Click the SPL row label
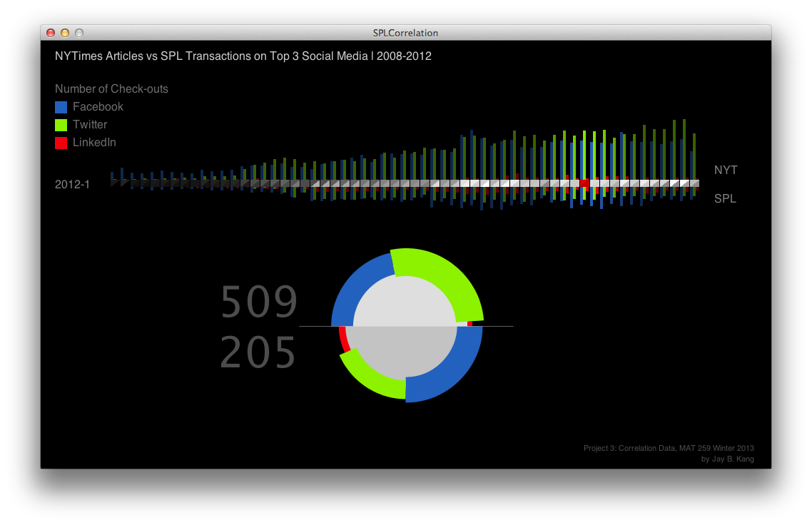Image resolution: width=812 pixels, height=525 pixels. (725, 199)
